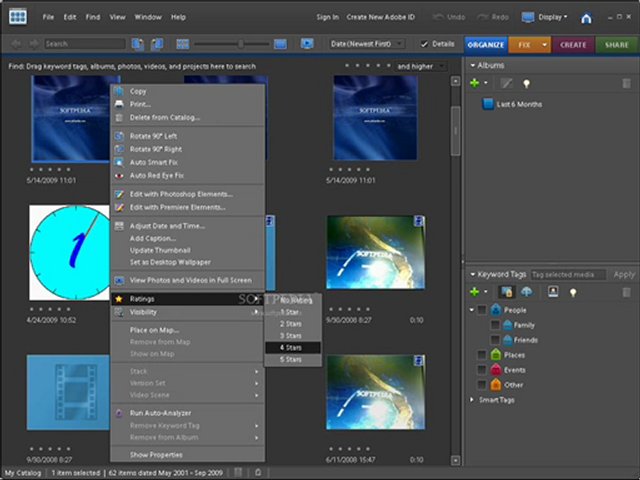Show Albums tip lightbulb icon
640x480 pixels.
click(527, 84)
